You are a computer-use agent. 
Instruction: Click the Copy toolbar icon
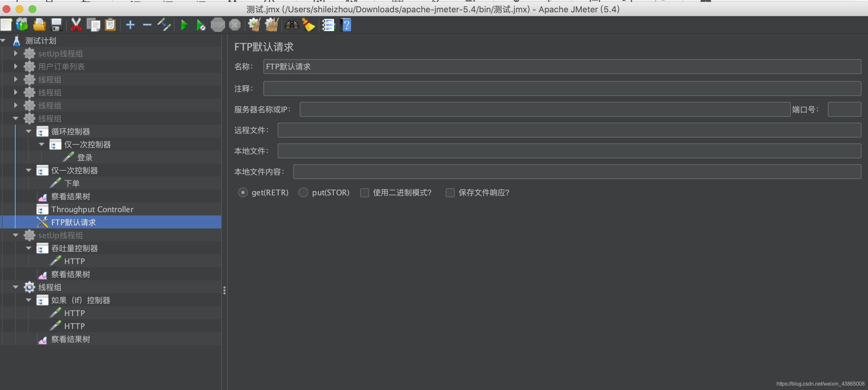pos(93,25)
